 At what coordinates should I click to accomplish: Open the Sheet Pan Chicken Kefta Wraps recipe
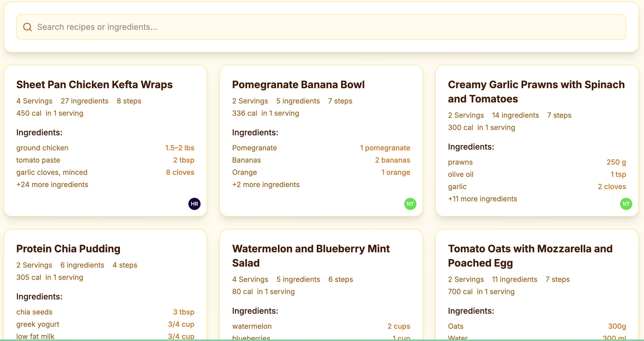point(94,85)
